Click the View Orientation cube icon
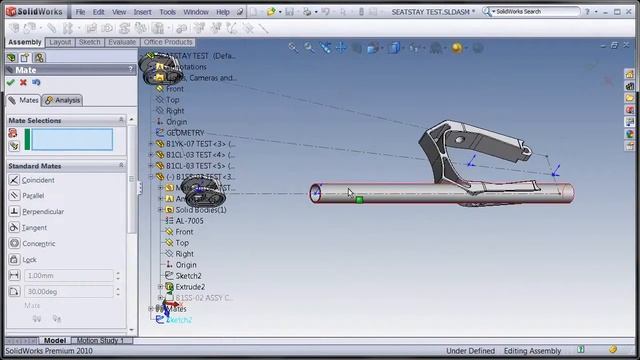640x360 pixels. [x=372, y=48]
